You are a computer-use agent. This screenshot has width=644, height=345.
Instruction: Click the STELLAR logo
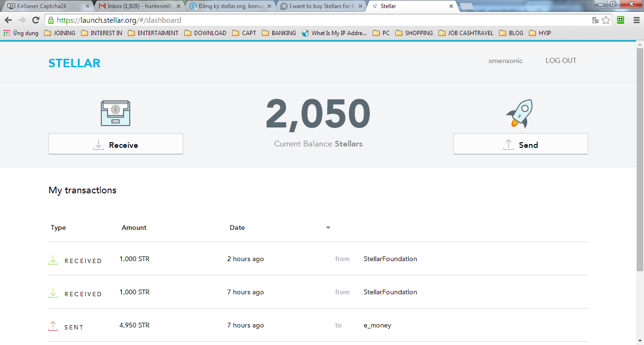74,64
